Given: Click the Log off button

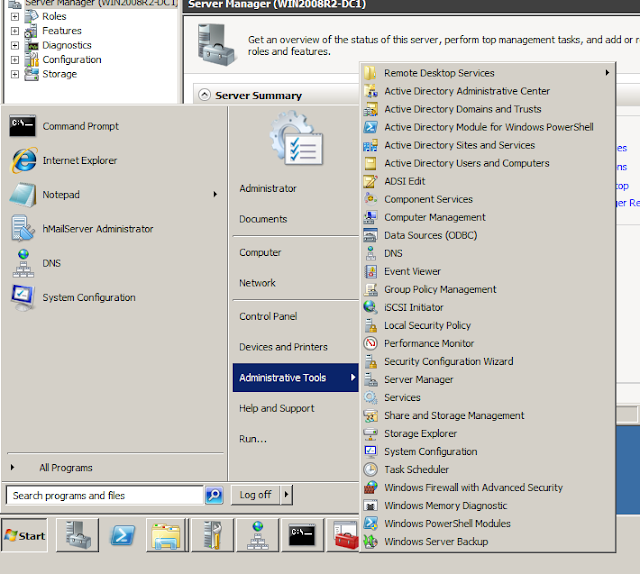Looking at the screenshot, I should [256, 495].
